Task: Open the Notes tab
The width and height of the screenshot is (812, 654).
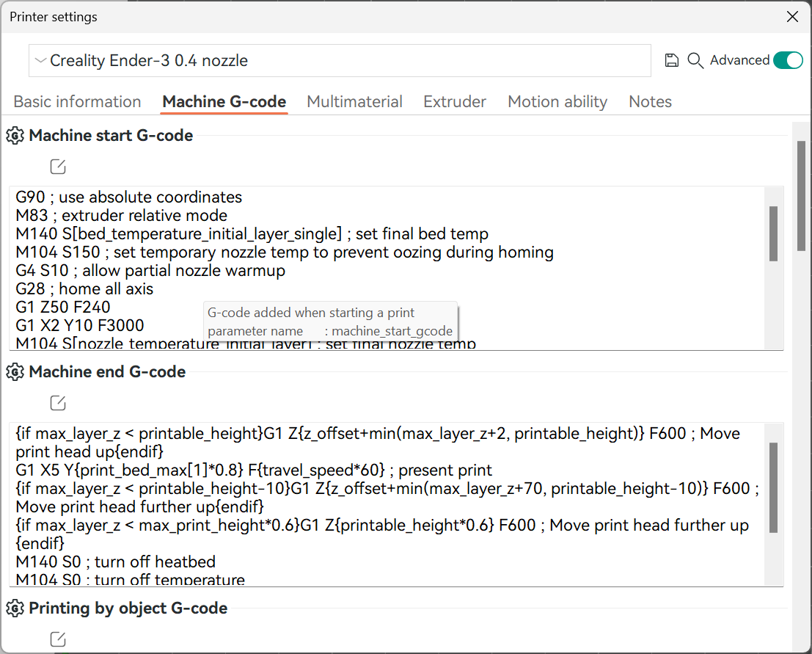Action: pos(650,101)
